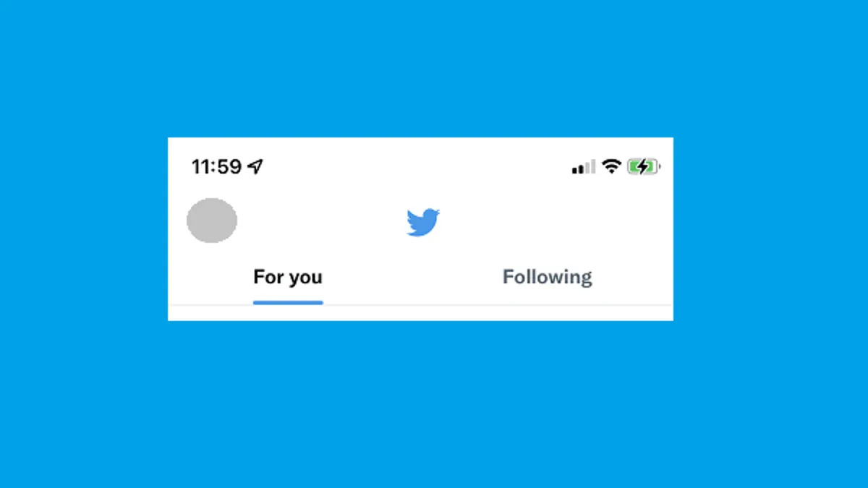The height and width of the screenshot is (488, 868).
Task: Open the gray profile avatar menu
Action: (x=212, y=221)
